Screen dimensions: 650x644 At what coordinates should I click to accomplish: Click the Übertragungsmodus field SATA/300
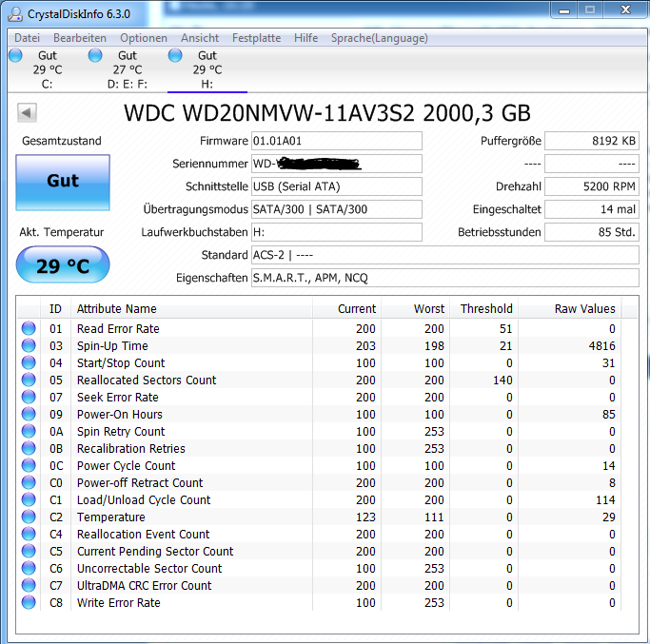(x=337, y=209)
